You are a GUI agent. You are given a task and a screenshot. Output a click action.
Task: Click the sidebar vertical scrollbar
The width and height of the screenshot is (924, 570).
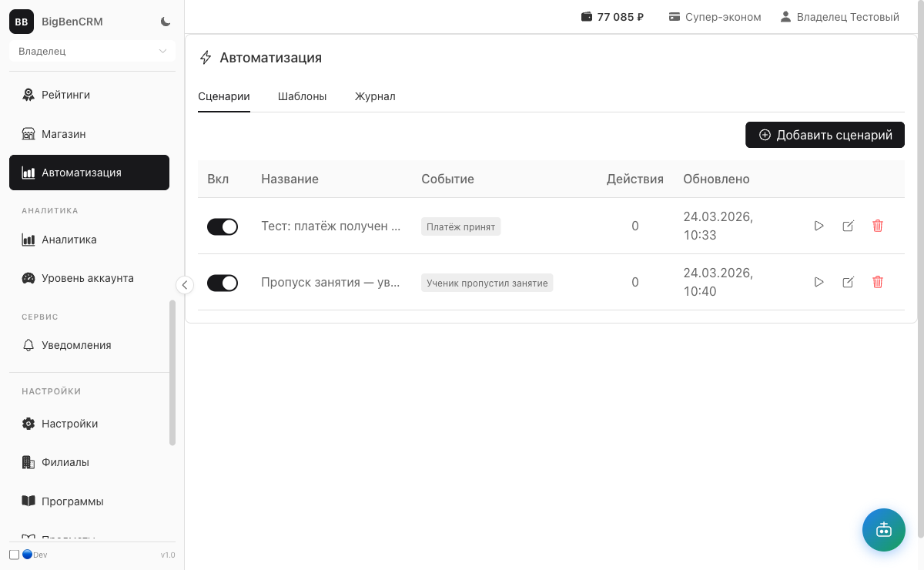coord(172,372)
